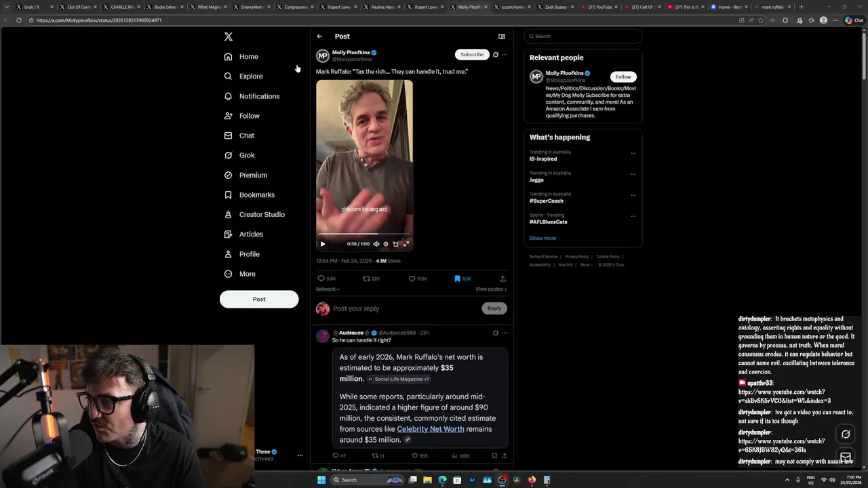Open options for IS-inspired trend

pos(633,153)
